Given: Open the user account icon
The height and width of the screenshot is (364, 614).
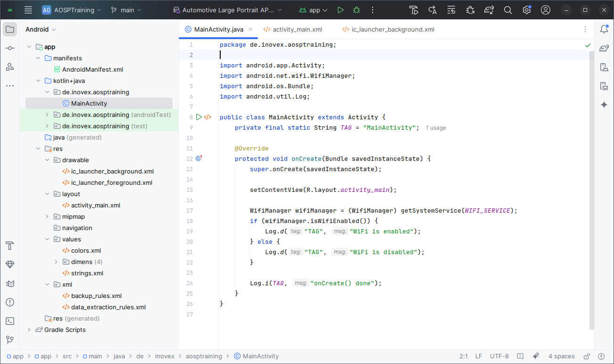Looking at the screenshot, I should coord(546,10).
